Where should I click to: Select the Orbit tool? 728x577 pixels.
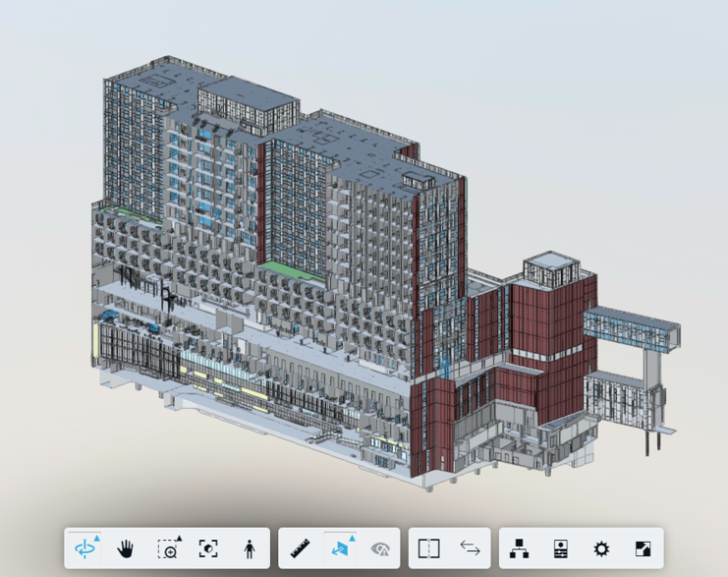coord(84,548)
